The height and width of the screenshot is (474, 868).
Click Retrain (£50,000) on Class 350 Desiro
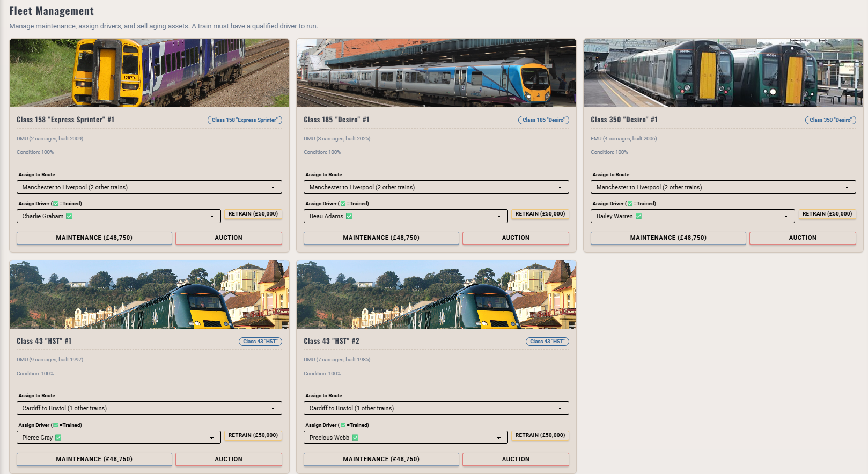pos(827,214)
